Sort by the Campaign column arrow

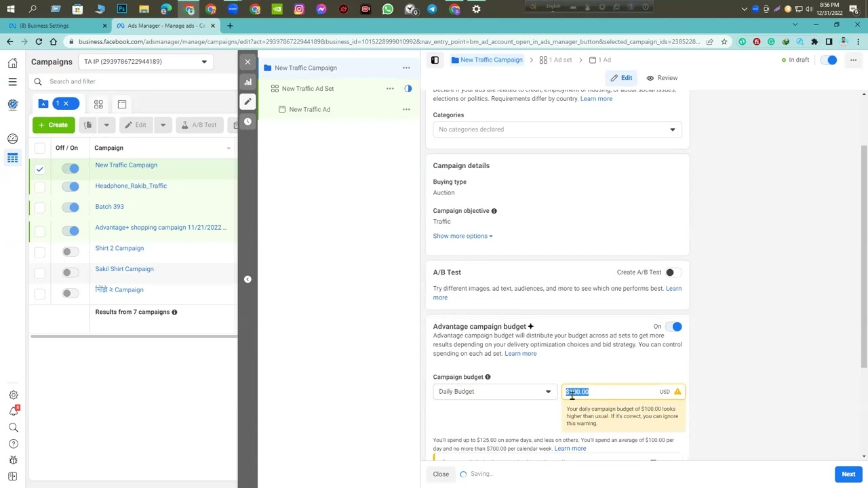coord(229,148)
